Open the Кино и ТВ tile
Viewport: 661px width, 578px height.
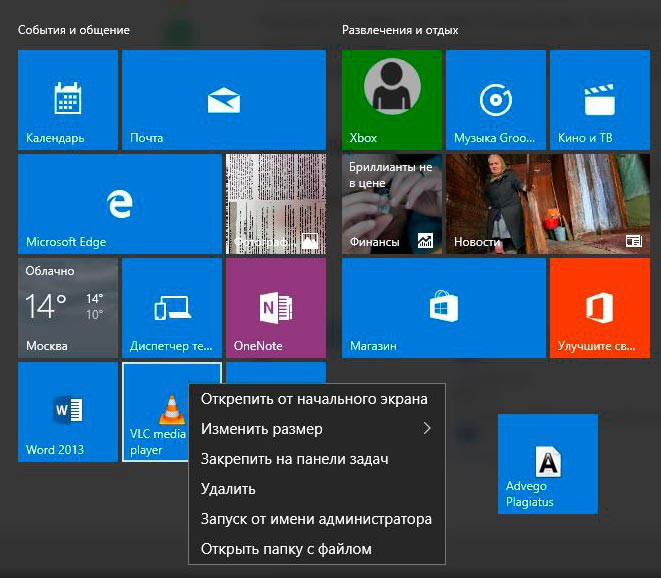point(598,100)
